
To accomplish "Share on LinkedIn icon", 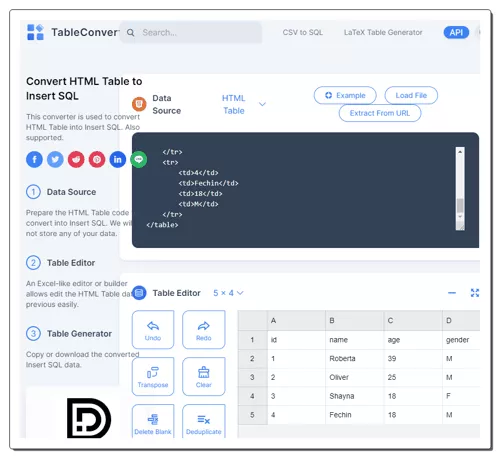I will click(118, 159).
